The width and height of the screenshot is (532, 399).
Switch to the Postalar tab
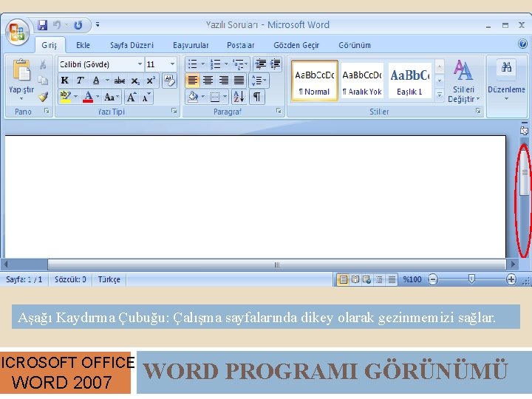[241, 45]
